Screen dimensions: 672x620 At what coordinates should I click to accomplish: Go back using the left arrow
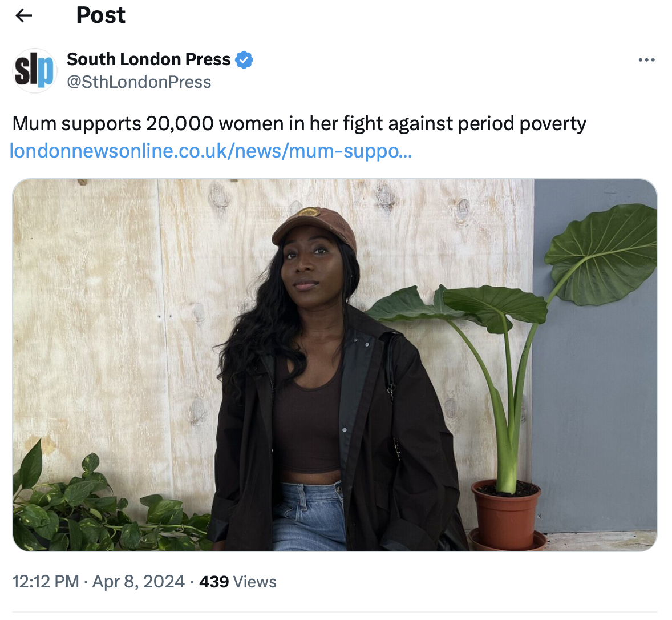pos(23,15)
